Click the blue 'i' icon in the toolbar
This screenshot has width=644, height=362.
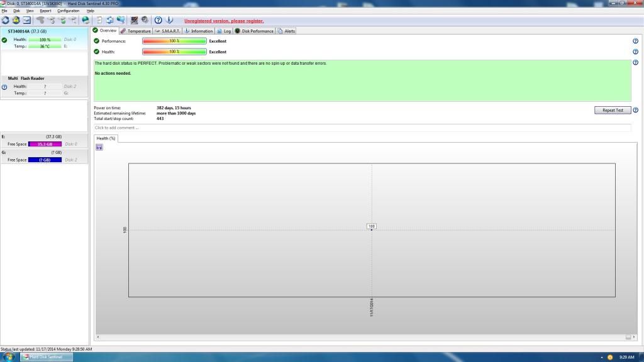point(169,20)
